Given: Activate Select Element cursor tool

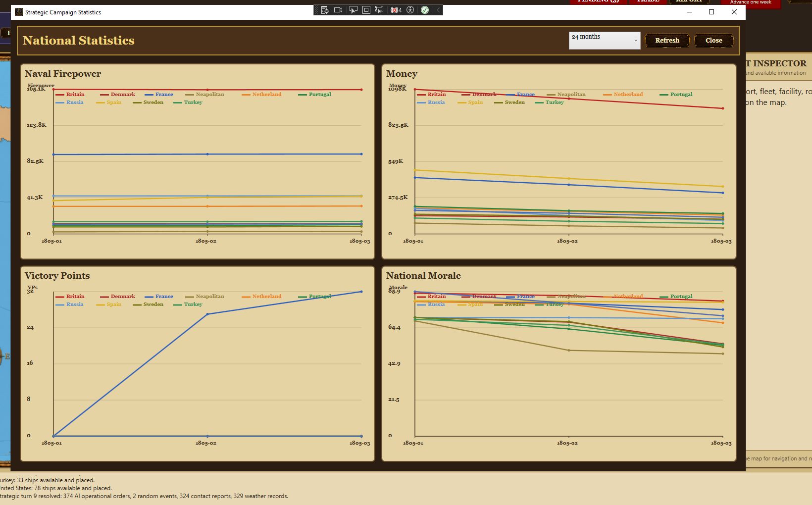Looking at the screenshot, I should click(353, 10).
